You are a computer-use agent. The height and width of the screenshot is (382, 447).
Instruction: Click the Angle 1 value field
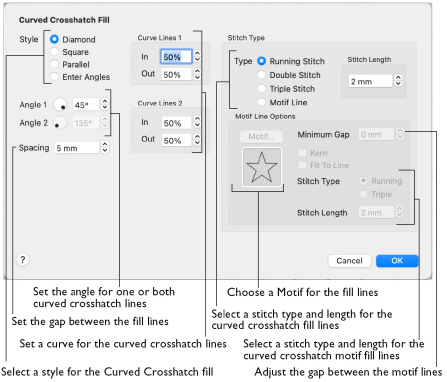coord(86,105)
